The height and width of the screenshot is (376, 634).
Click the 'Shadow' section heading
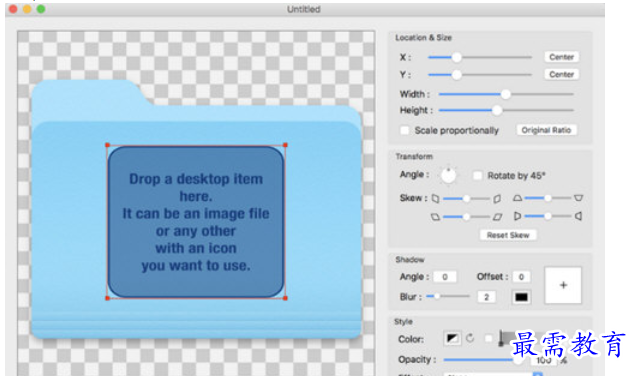[x=410, y=260]
